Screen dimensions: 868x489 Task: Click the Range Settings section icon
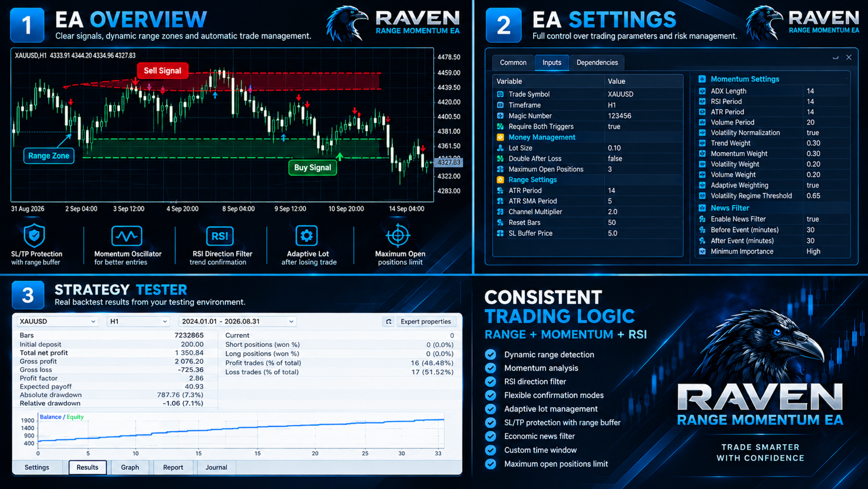500,180
